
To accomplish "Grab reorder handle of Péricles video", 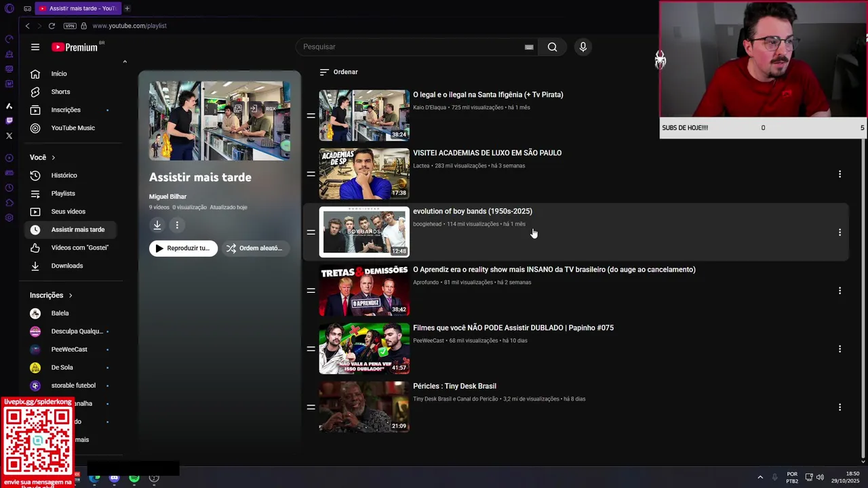I will pyautogui.click(x=311, y=407).
